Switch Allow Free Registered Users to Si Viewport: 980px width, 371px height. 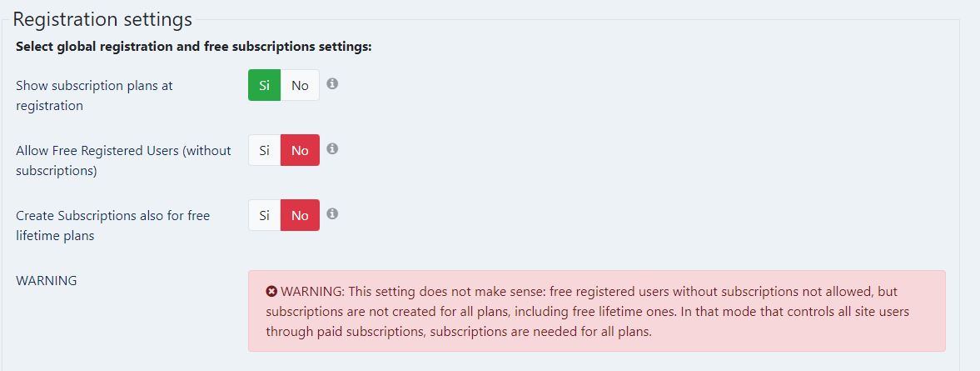[x=265, y=150]
